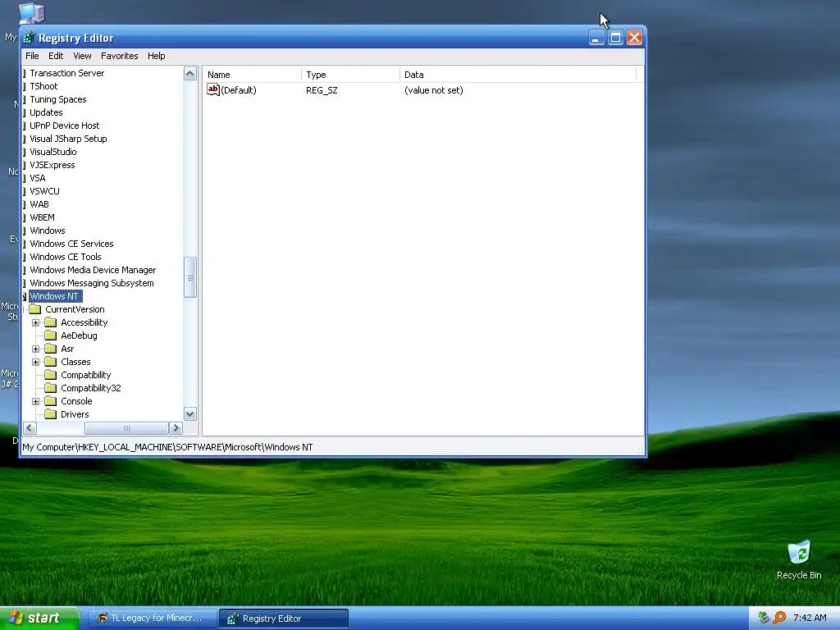Select the TShoot key
840x630 pixels.
pos(44,86)
